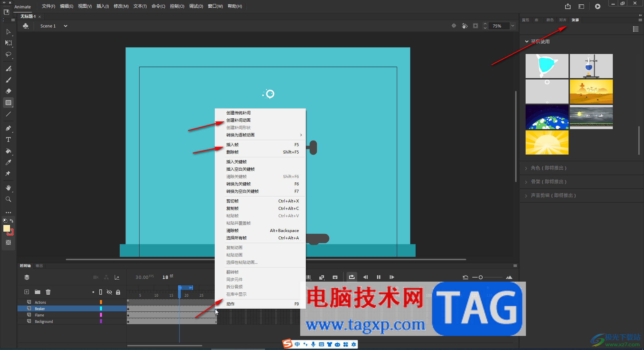Viewport: 644px width, 350px height.
Task: Choose the Pen tool
Action: [x=8, y=128]
